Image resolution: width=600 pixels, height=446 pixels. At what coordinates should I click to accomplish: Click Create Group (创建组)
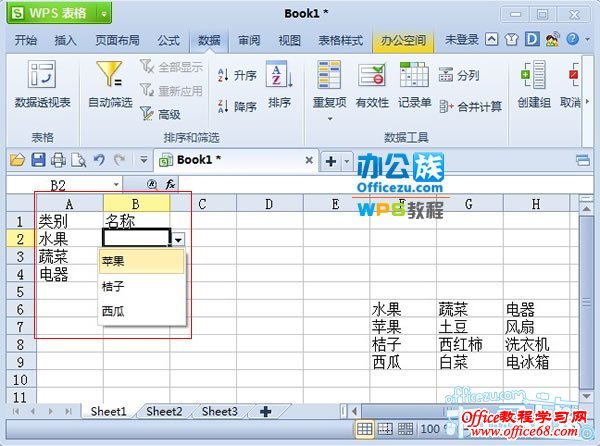coord(534,85)
